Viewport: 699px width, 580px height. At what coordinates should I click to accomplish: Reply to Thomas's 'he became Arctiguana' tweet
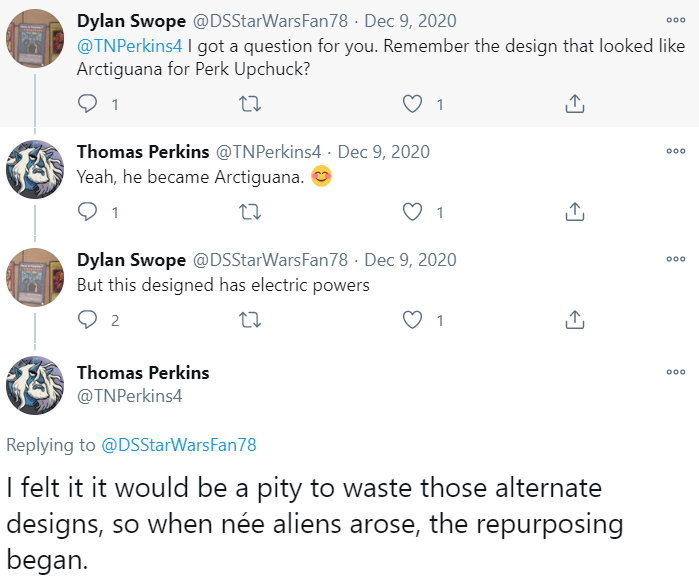pyautogui.click(x=89, y=211)
